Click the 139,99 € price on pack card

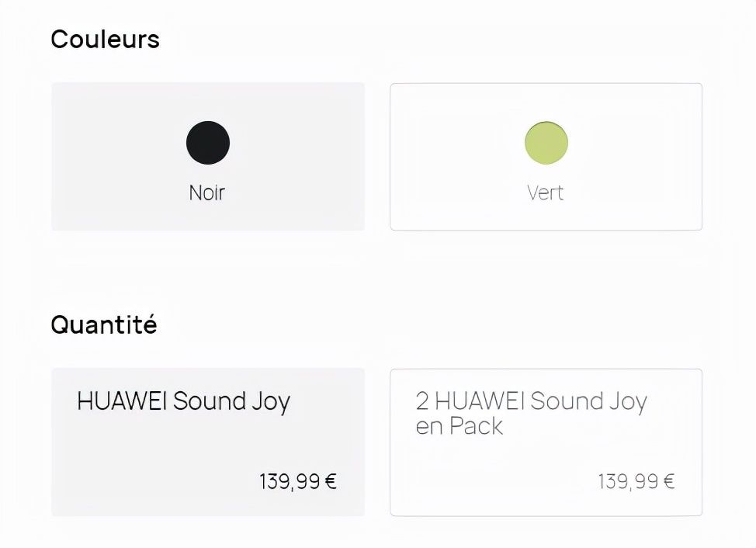coord(636,482)
